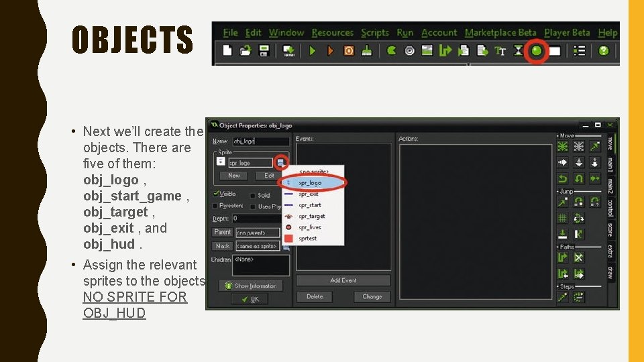The height and width of the screenshot is (362, 644).
Task: Create an object with green ball icon
Action: (x=537, y=51)
